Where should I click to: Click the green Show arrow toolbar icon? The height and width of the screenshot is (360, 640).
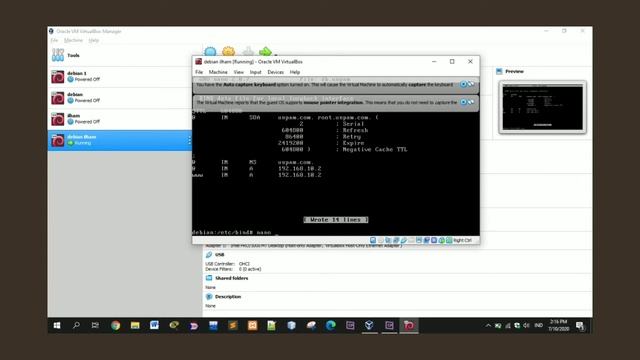265,51
